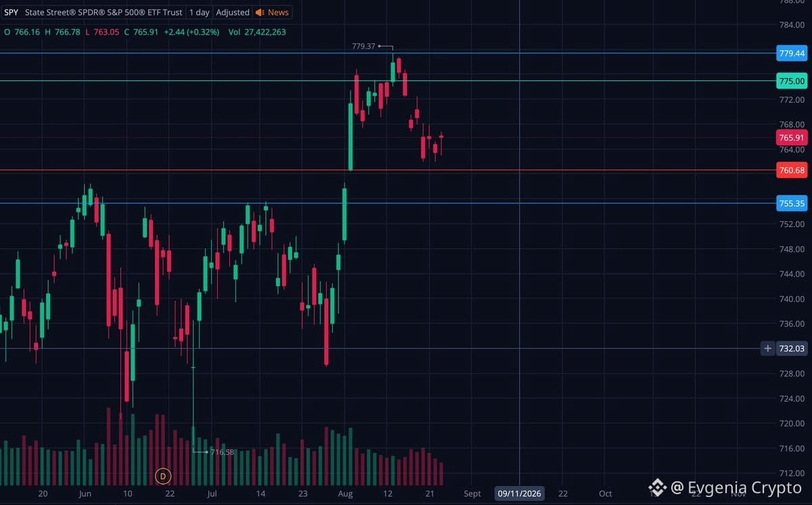Click the SPY ticker symbol
Viewport: 812px width, 505px height.
point(12,12)
